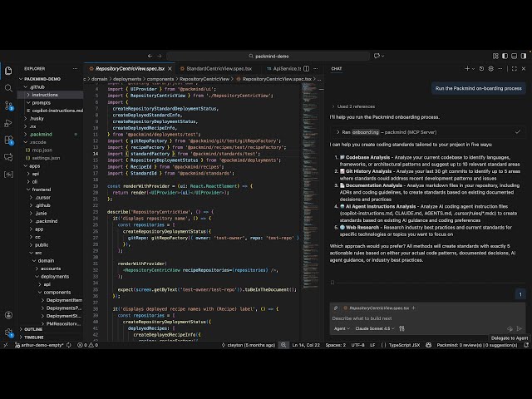Image resolution: width=532 pixels, height=399 pixels.
Task: Open the Run and Debug view
Action: pyautogui.click(x=8, y=123)
